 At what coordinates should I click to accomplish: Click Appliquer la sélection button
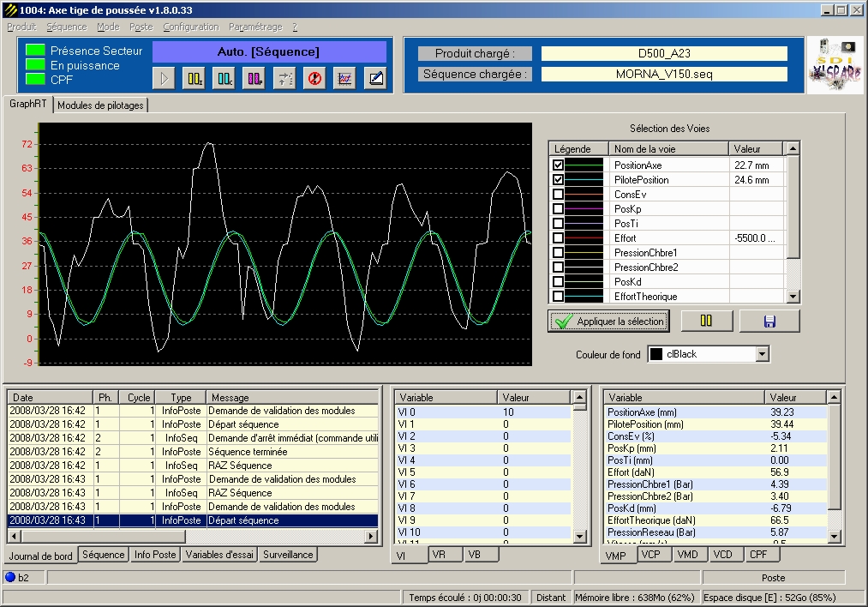click(608, 322)
